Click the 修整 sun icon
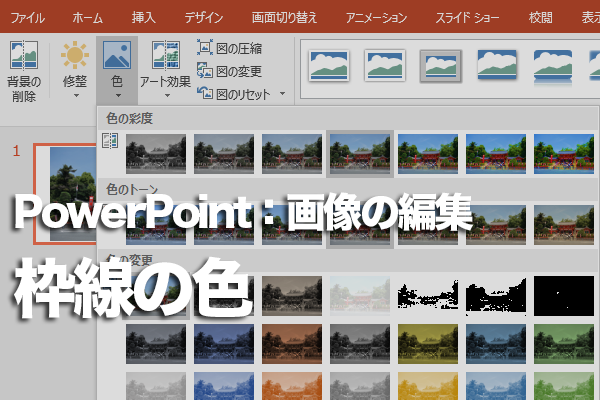The width and height of the screenshot is (600, 400). pyautogui.click(x=75, y=55)
